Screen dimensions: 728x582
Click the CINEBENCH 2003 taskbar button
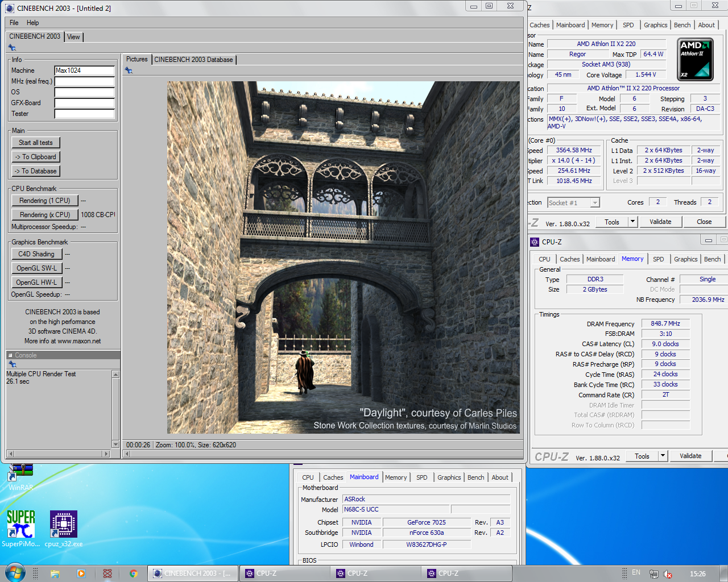[x=193, y=573]
